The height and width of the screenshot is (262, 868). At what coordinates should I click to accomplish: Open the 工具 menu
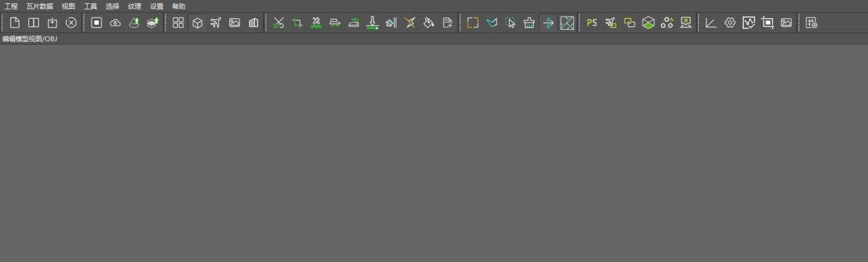click(91, 6)
